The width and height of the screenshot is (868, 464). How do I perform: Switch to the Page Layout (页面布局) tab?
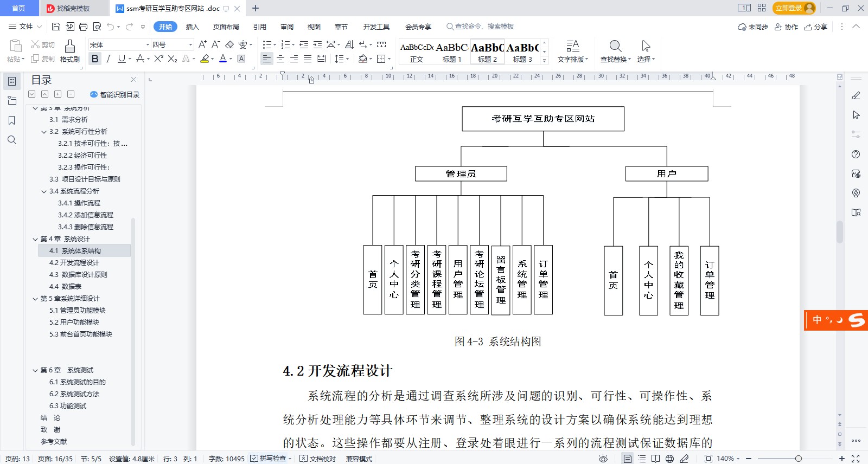pos(226,27)
